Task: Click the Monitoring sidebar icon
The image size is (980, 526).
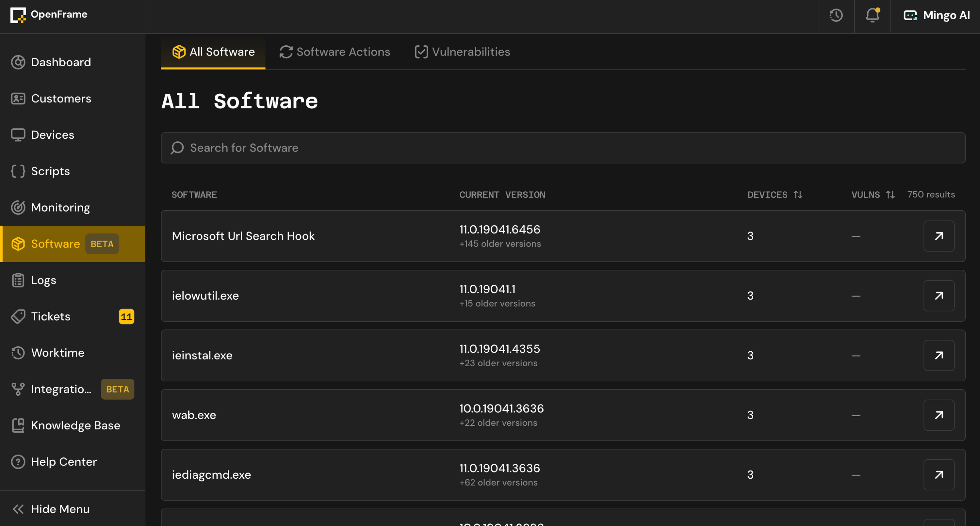Action: (18, 207)
